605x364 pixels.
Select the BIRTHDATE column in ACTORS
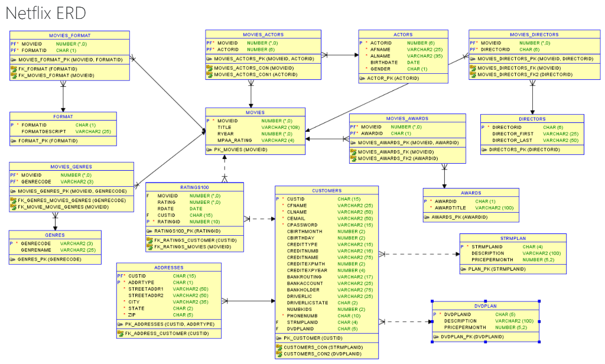[x=385, y=62]
